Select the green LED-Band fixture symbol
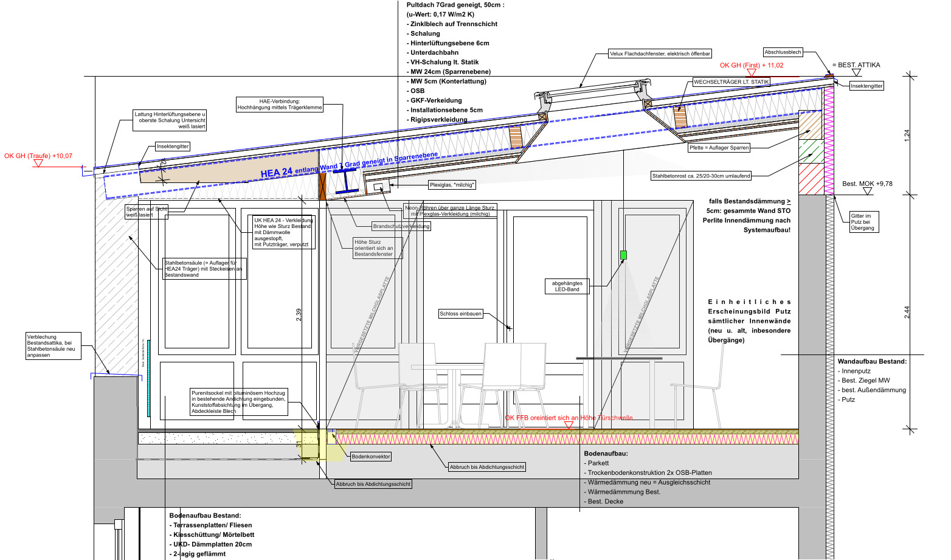The image size is (951, 560). point(623,255)
